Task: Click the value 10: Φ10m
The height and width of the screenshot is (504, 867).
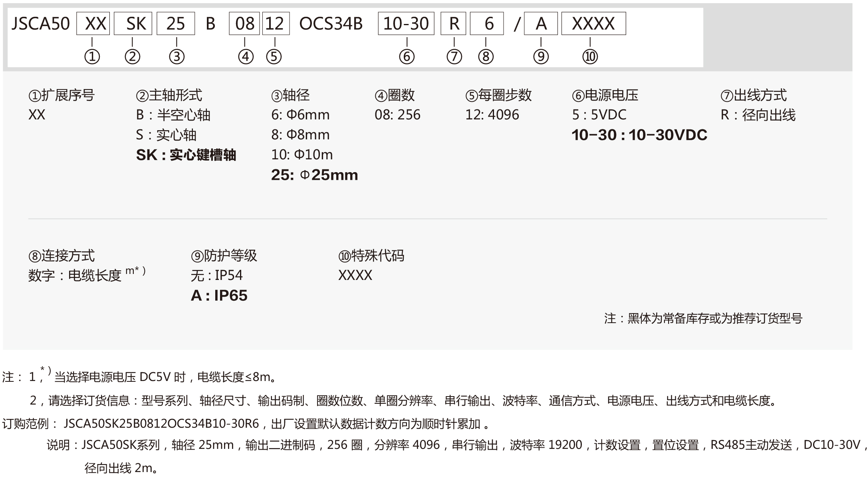Action: tap(302, 155)
